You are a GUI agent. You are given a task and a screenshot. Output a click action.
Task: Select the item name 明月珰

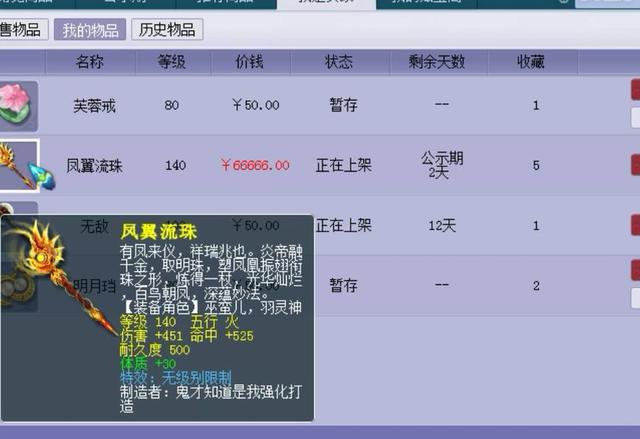click(x=95, y=286)
